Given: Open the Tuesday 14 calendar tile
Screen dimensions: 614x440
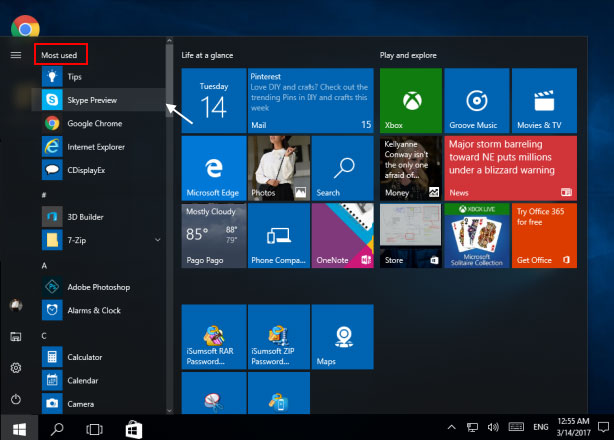Looking at the screenshot, I should [x=214, y=101].
